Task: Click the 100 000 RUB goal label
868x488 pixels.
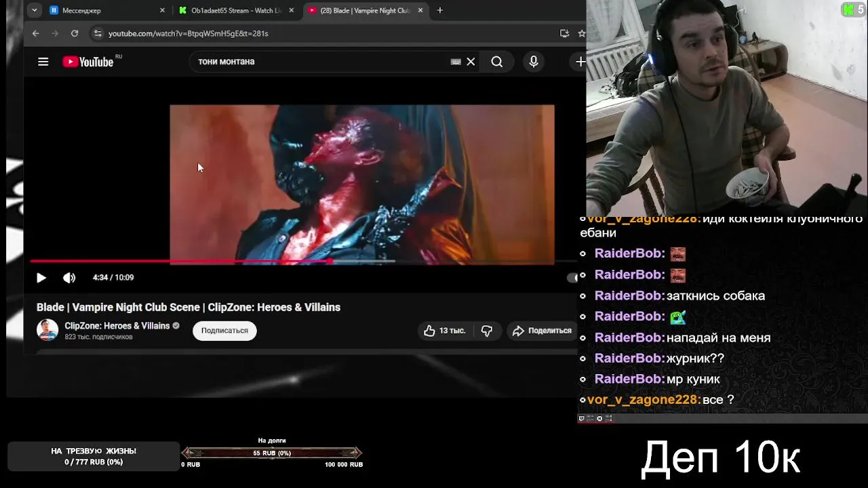Action: point(344,464)
